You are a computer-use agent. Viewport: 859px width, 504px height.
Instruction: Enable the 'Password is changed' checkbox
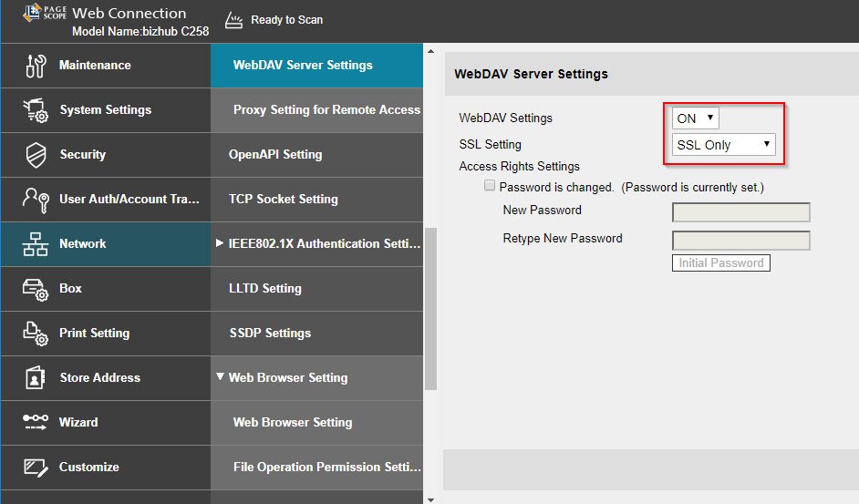pos(491,186)
